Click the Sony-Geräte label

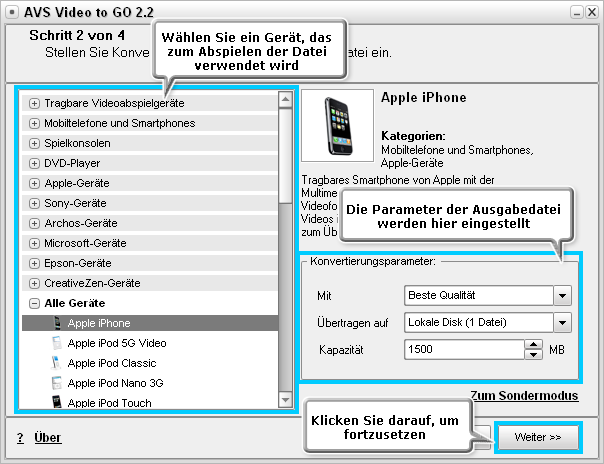point(75,203)
